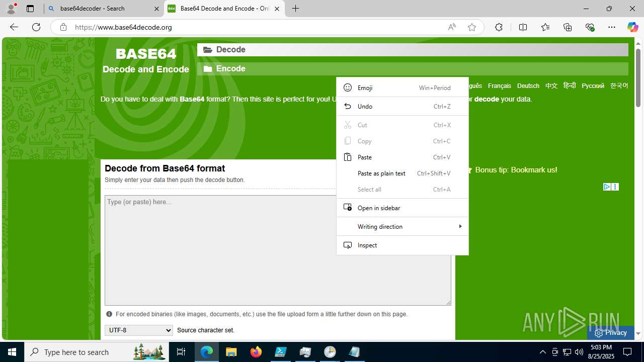Open the Windows Start menu
Image resolution: width=644 pixels, height=362 pixels.
pyautogui.click(x=12, y=352)
